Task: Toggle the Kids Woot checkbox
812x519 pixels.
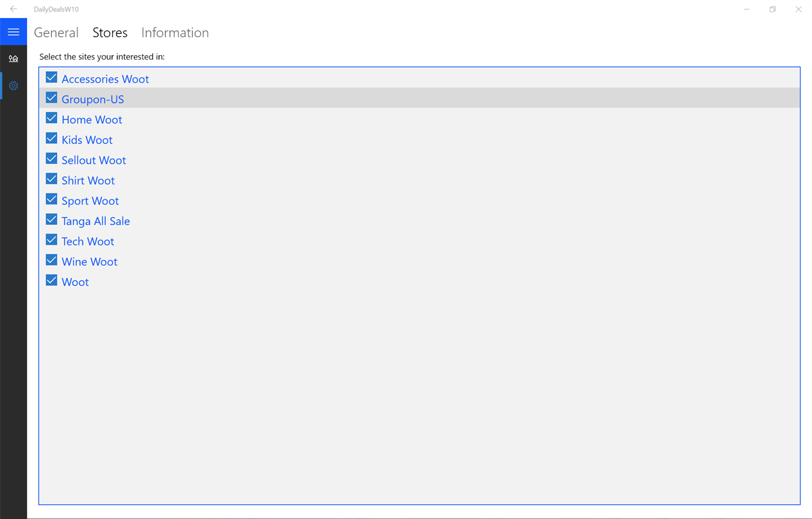Action: [x=51, y=138]
